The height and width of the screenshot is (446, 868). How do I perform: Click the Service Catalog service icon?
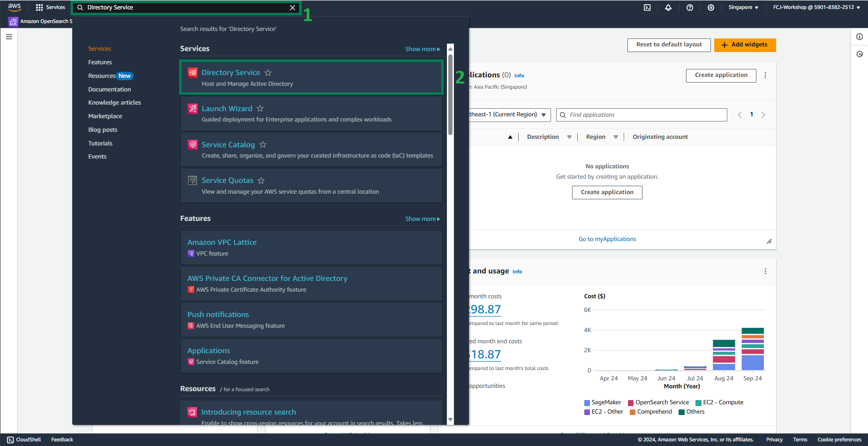pyautogui.click(x=192, y=144)
